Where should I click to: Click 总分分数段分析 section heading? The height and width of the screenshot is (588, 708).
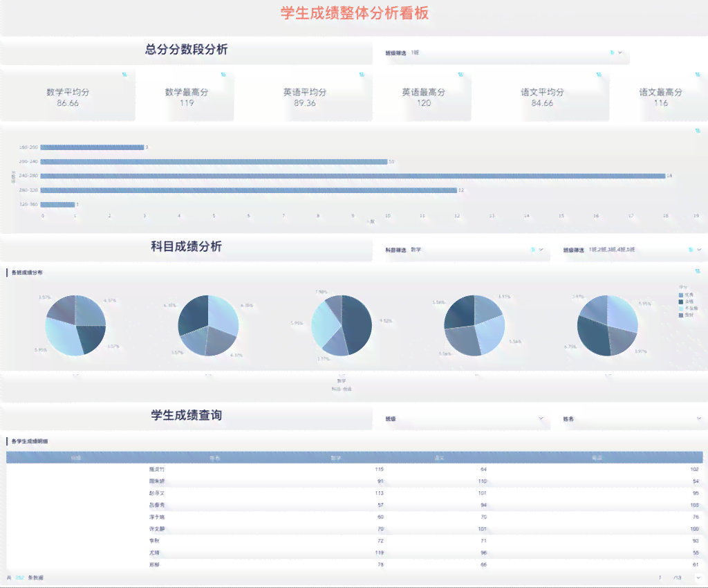(186, 49)
